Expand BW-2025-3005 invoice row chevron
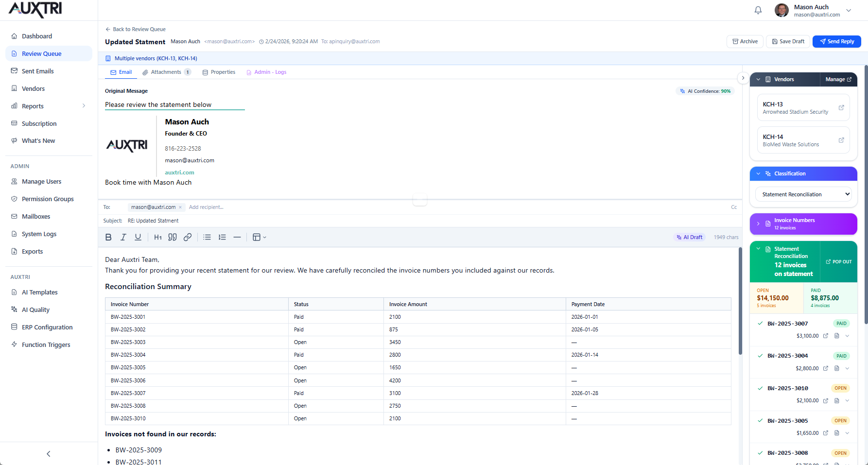The width and height of the screenshot is (868, 465). [x=847, y=433]
